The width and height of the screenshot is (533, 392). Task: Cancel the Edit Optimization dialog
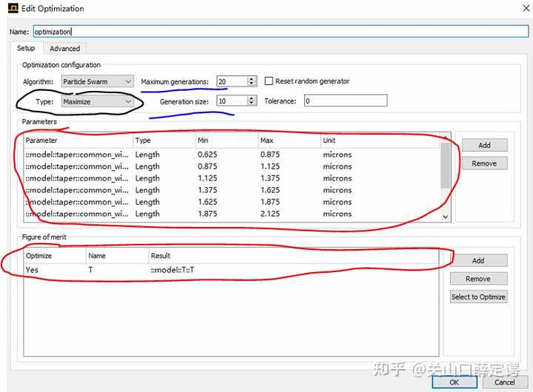pos(505,382)
